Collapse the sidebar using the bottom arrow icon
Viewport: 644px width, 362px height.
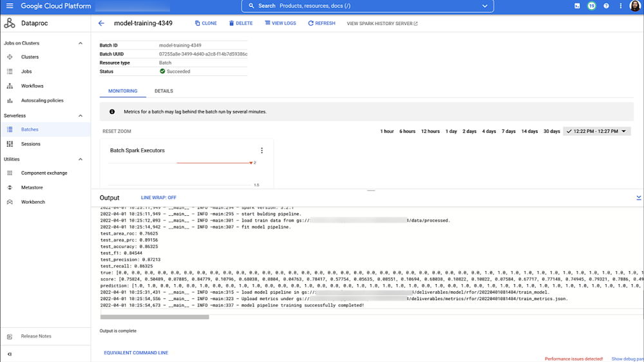pyautogui.click(x=10, y=354)
